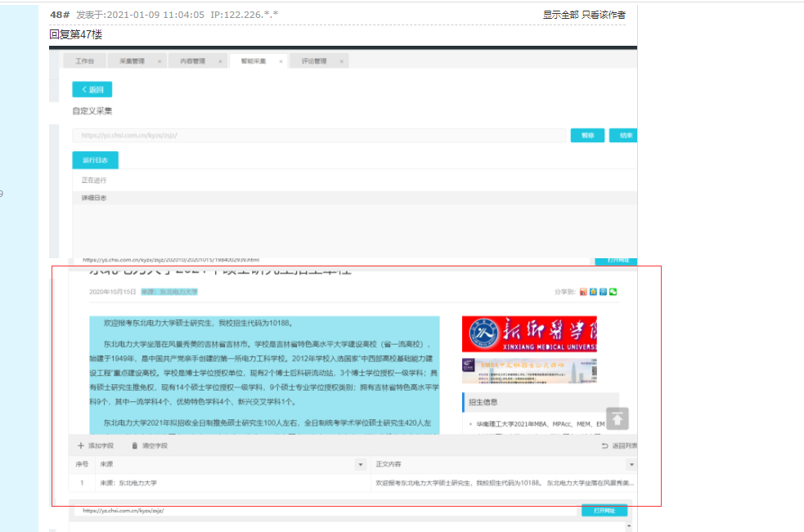Click the back-to-top arrow icon

coord(618,418)
